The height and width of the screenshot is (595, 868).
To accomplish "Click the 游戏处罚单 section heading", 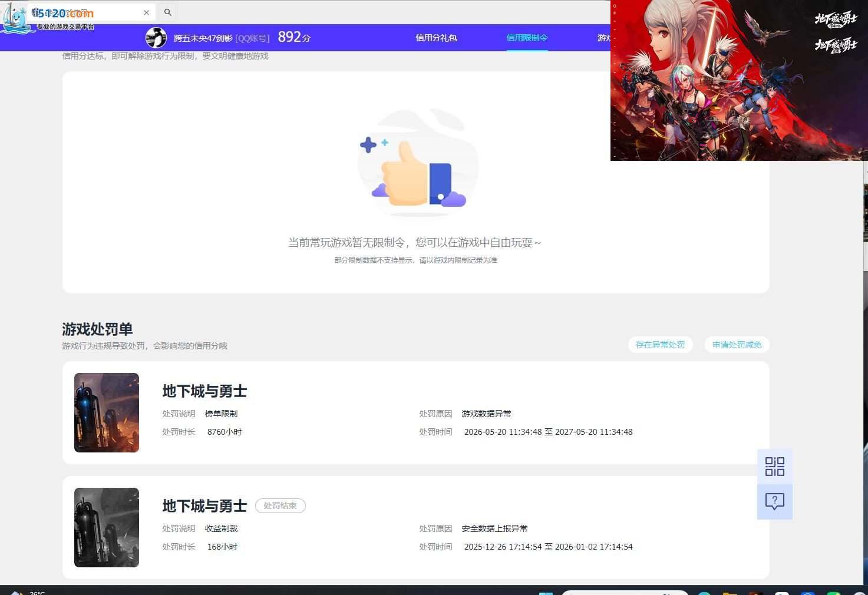I will (97, 329).
